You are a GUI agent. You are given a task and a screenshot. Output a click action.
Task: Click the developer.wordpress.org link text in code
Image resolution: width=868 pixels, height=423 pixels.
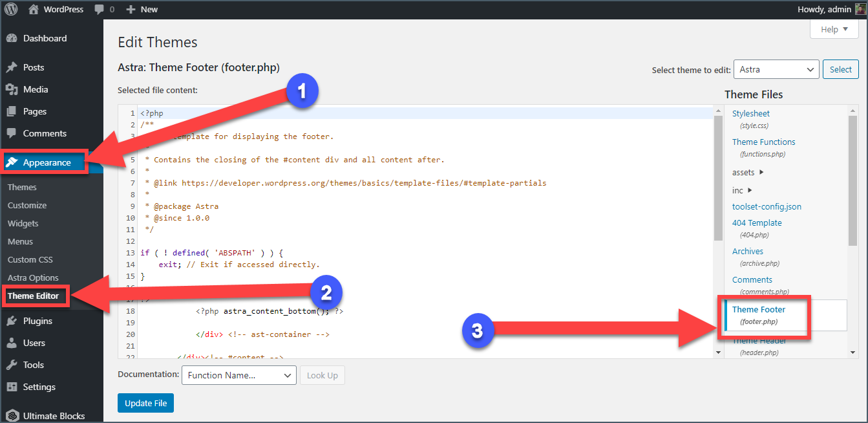364,183
